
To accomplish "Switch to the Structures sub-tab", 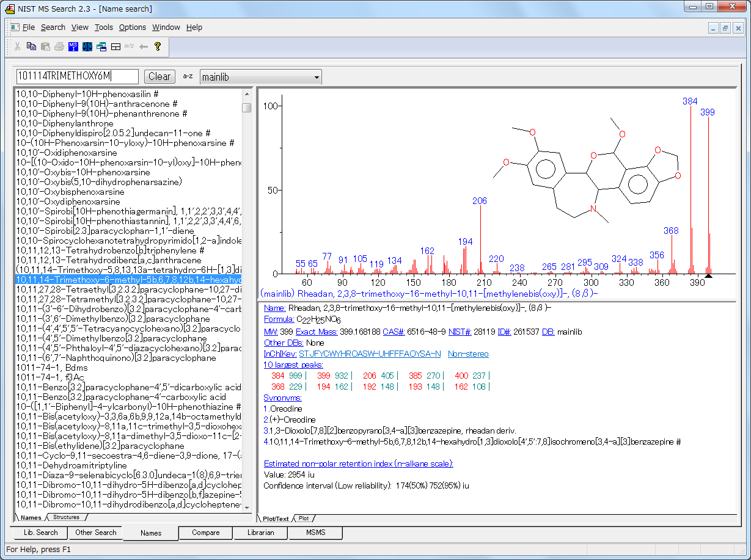I will click(x=66, y=517).
